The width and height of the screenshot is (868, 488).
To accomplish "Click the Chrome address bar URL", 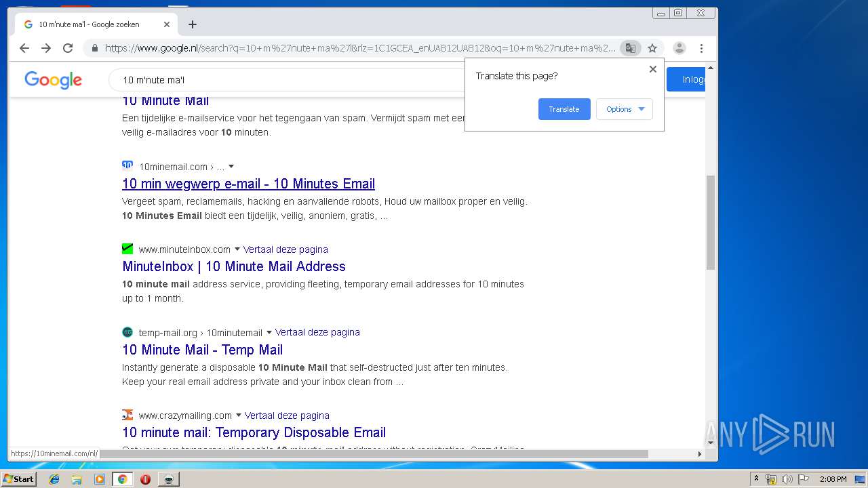I will pos(360,48).
